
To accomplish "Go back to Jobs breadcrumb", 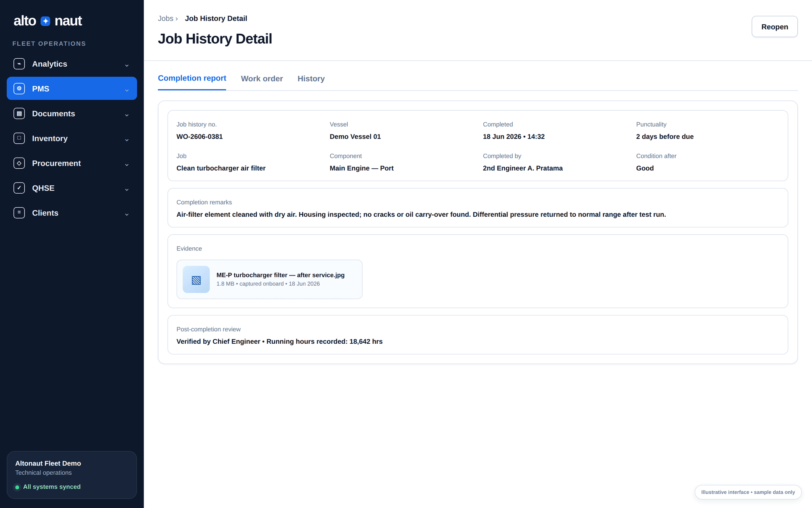I will pyautogui.click(x=165, y=18).
